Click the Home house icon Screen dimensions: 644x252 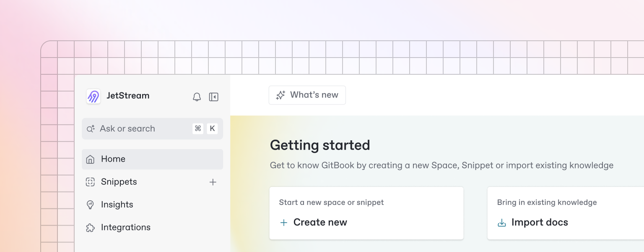(x=90, y=159)
